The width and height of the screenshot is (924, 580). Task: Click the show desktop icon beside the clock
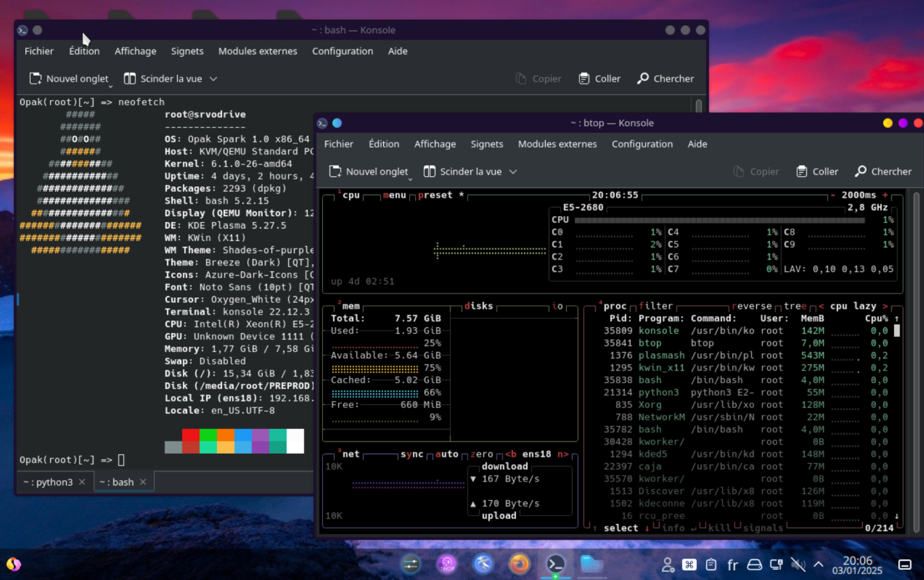coord(905,564)
